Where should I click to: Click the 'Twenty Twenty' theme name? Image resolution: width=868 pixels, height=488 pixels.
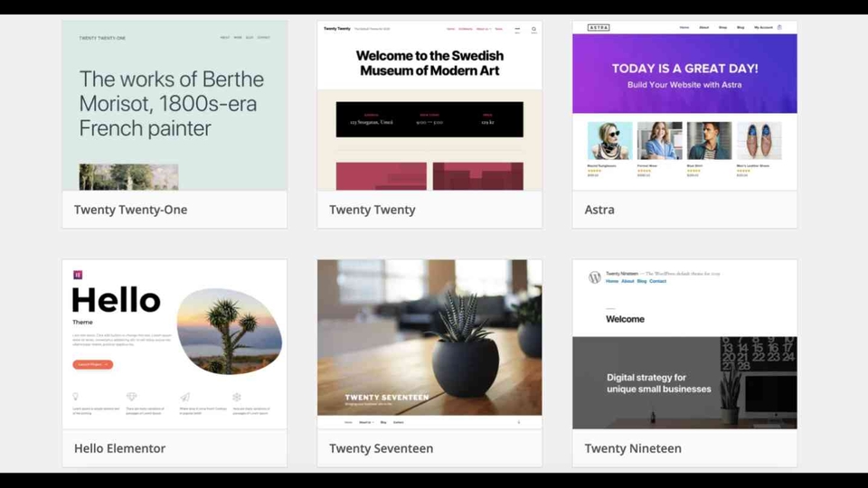(x=372, y=210)
